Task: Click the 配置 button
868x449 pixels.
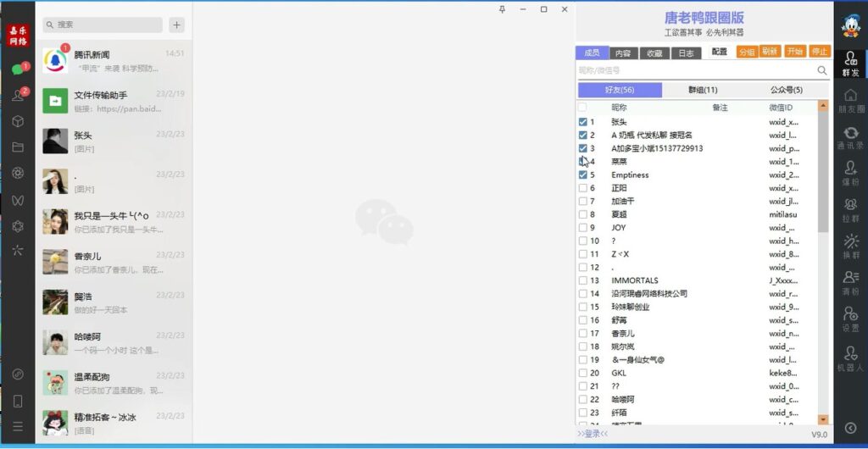Action: (719, 52)
